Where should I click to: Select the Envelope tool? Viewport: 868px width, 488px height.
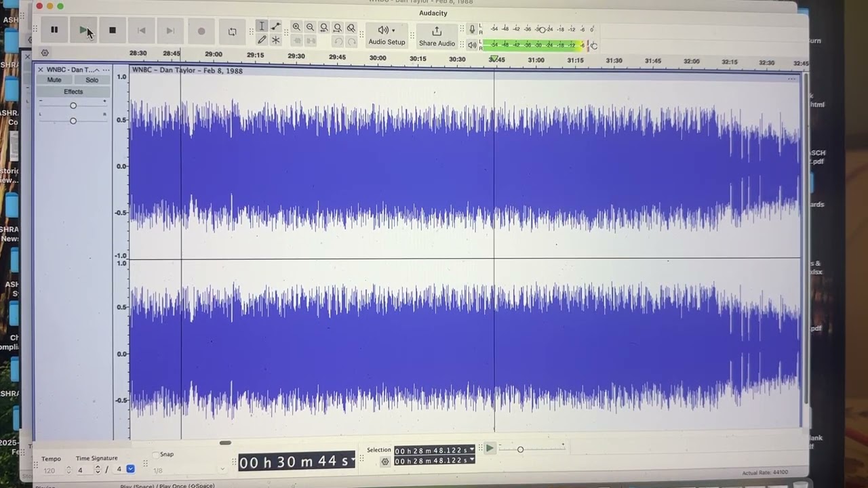tap(276, 26)
